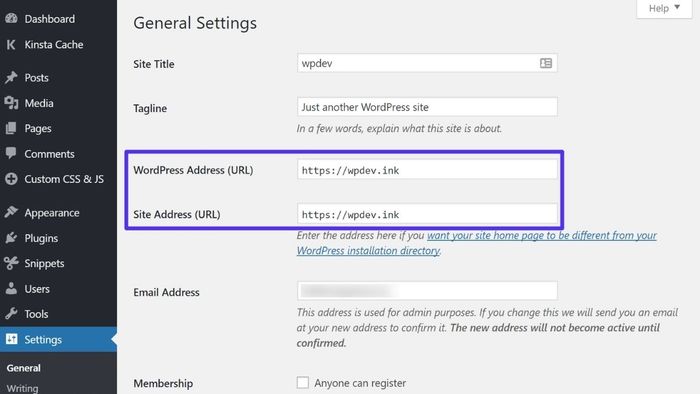This screenshot has width=700, height=394.
Task: Click the Tools wrench icon
Action: [x=11, y=314]
